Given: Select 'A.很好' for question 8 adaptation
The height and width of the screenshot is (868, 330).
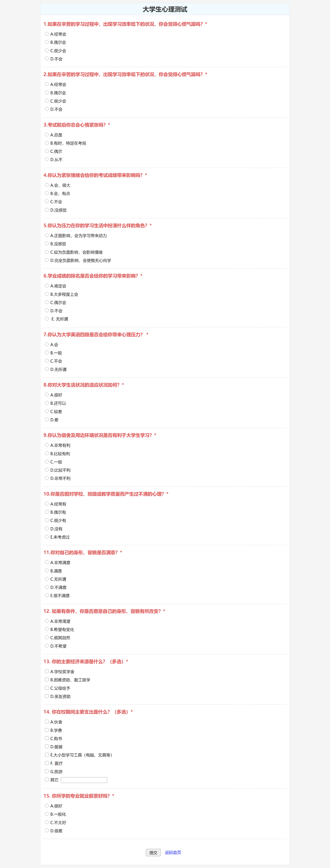Looking at the screenshot, I should (47, 395).
